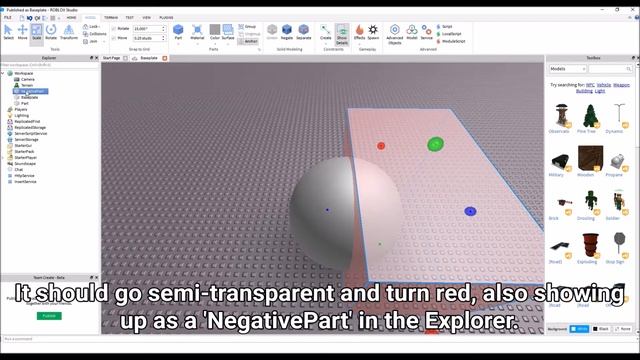Click the Explorer filter workspace field
Screen dimensions: 640x360
click(50, 65)
